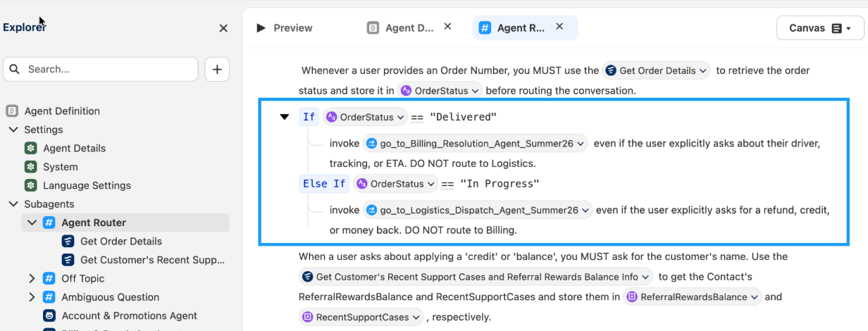Screen dimensions: 868x331
Task: Open the OrderStatus variable dropdown in first paragraph
Action: 440,90
